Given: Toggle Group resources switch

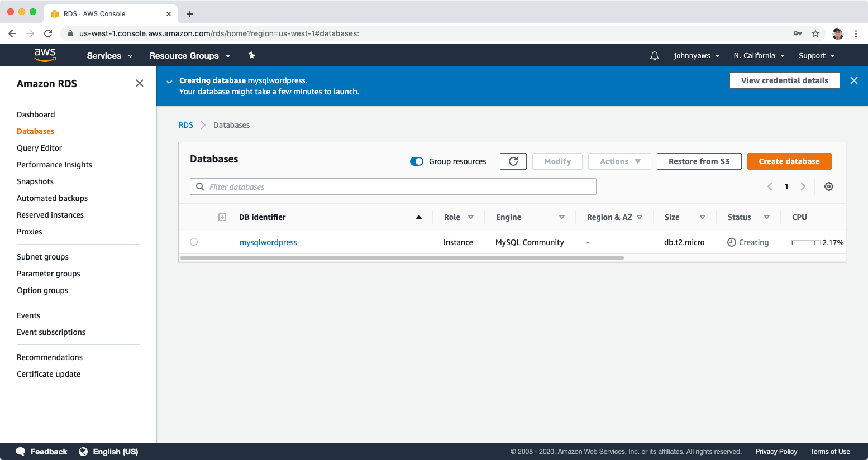Looking at the screenshot, I should click(417, 161).
